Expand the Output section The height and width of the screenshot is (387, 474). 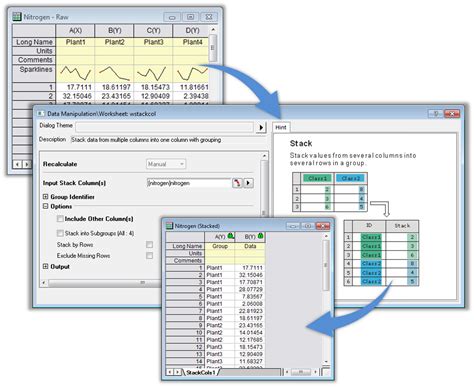[46, 266]
